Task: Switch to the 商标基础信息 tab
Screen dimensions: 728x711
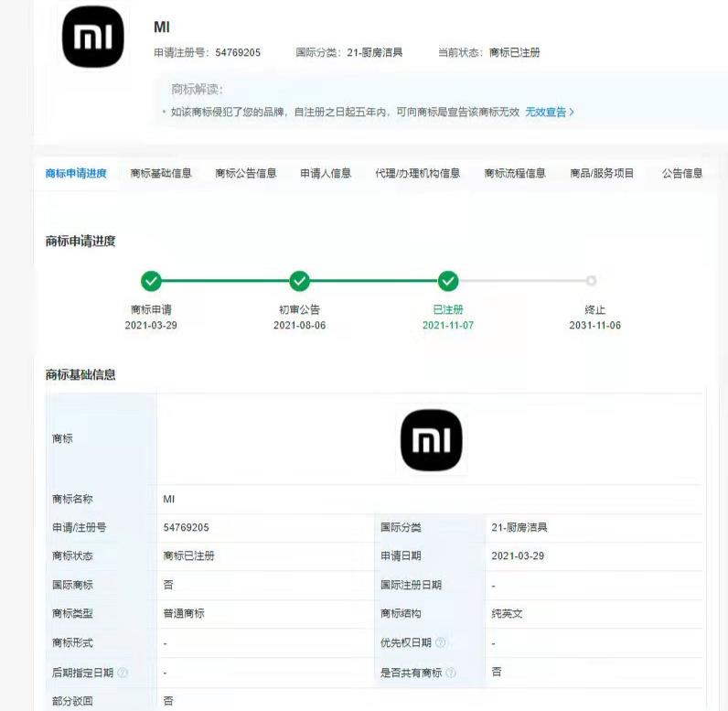Action: coord(161,173)
